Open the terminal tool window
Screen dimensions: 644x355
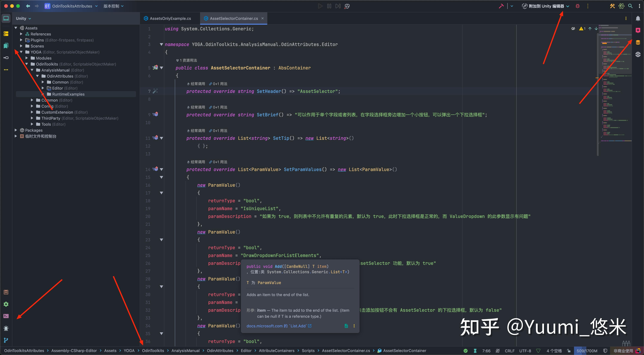[6, 316]
